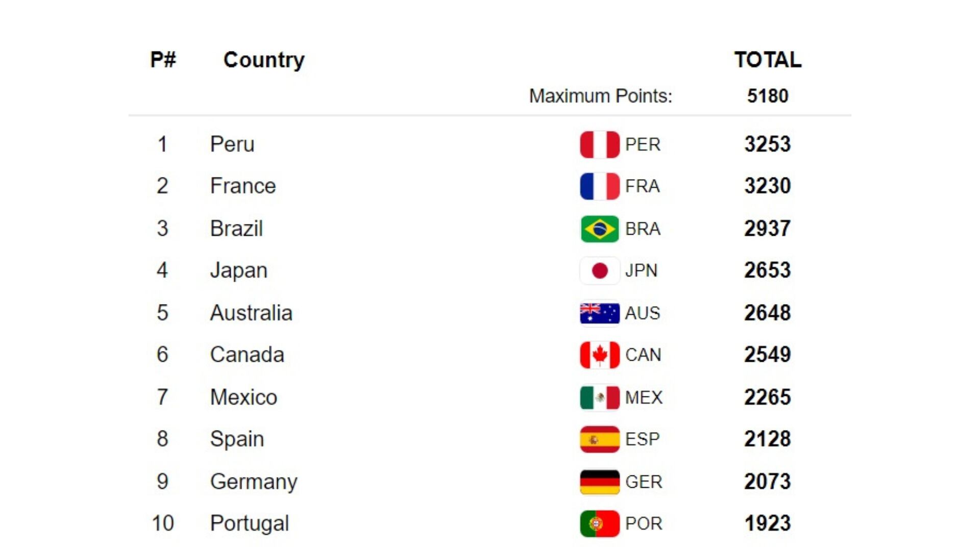
Task: Click the P# column header
Action: 163,60
